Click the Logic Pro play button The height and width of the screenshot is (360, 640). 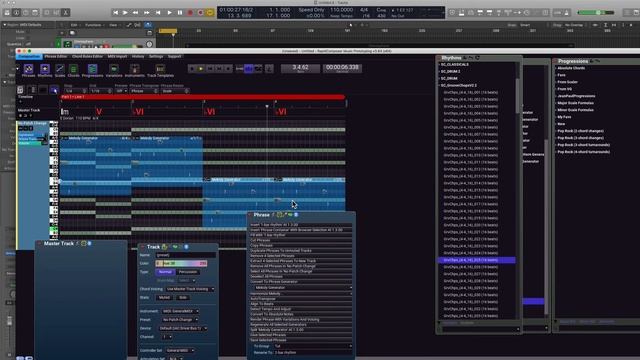tap(169, 13)
